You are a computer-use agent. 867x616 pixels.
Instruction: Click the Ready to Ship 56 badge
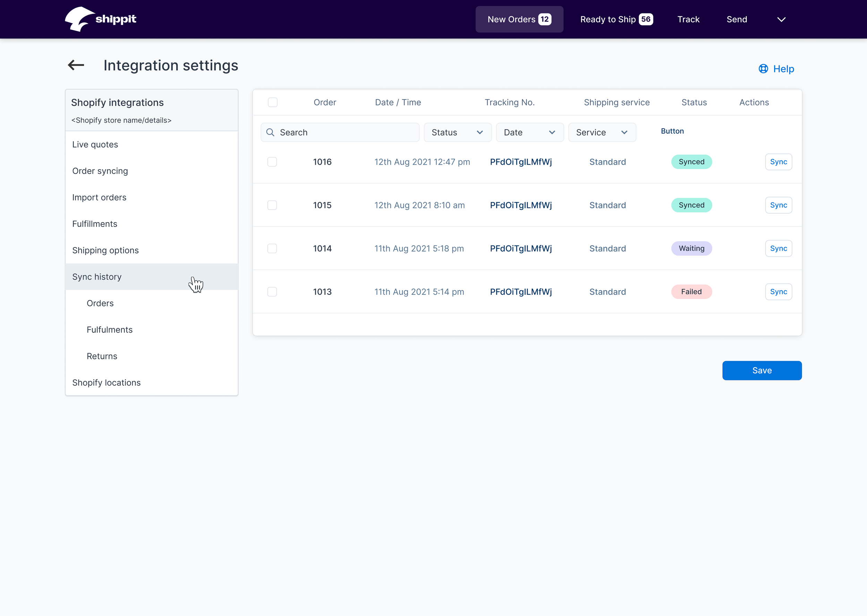click(x=645, y=19)
